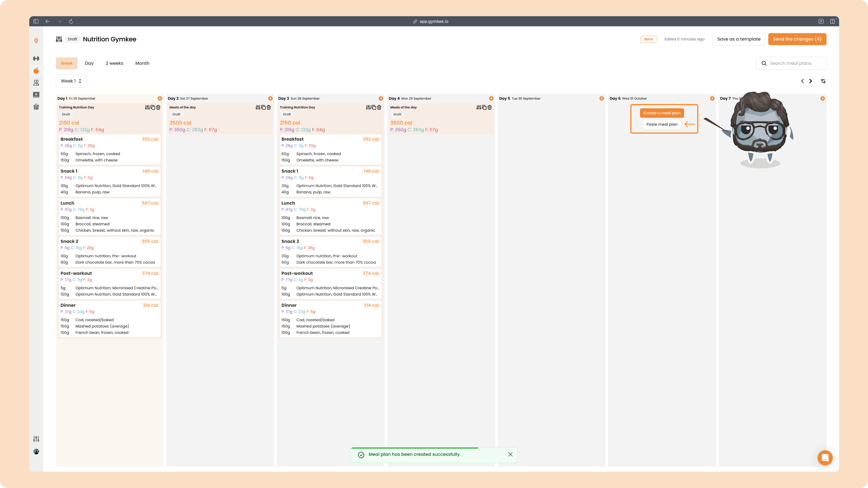Edit settings of Day 2 Meals of the day
868x488 pixels.
258,107
